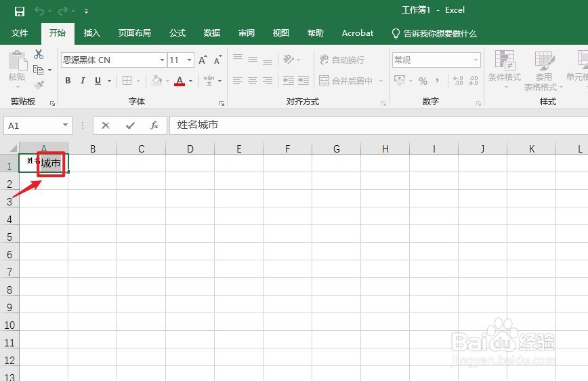Image resolution: width=588 pixels, height=381 pixels.
Task: Click the Decrease Decimal icon
Action: click(473, 80)
